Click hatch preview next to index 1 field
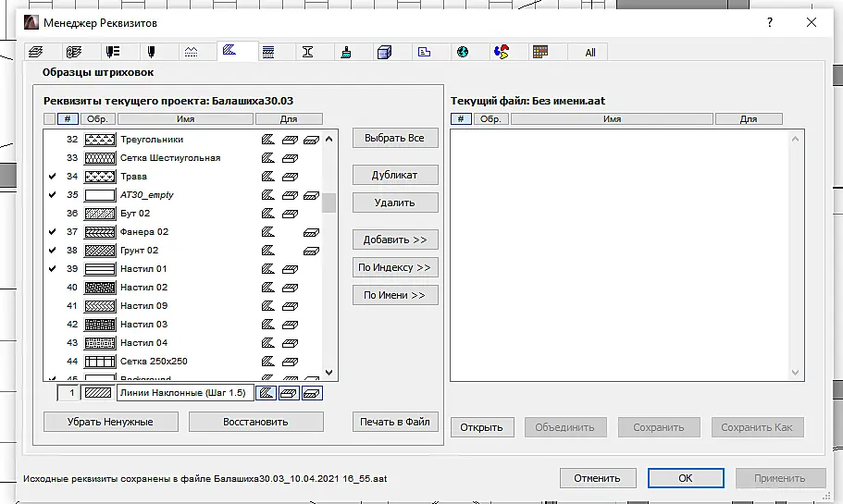 click(x=98, y=393)
